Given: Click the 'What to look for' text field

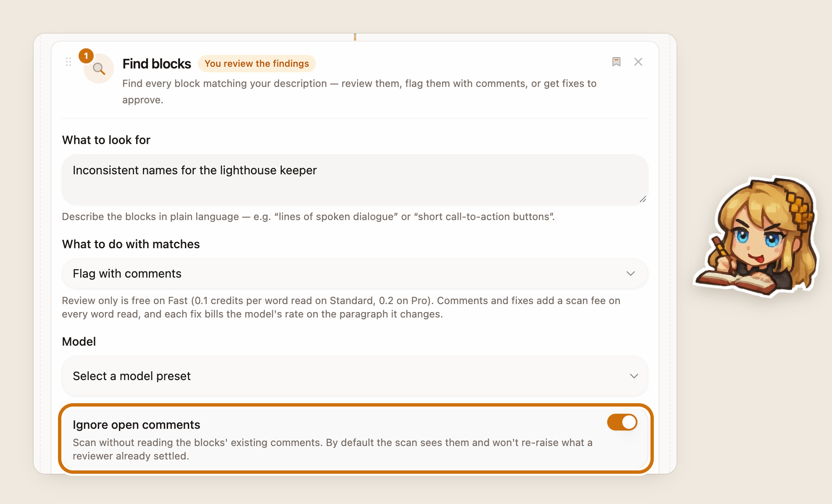Looking at the screenshot, I should [355, 179].
